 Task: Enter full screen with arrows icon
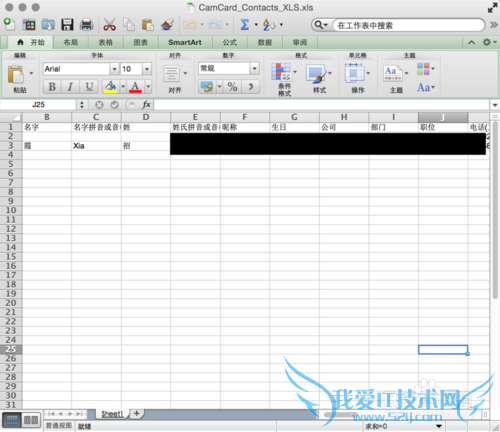click(x=493, y=8)
